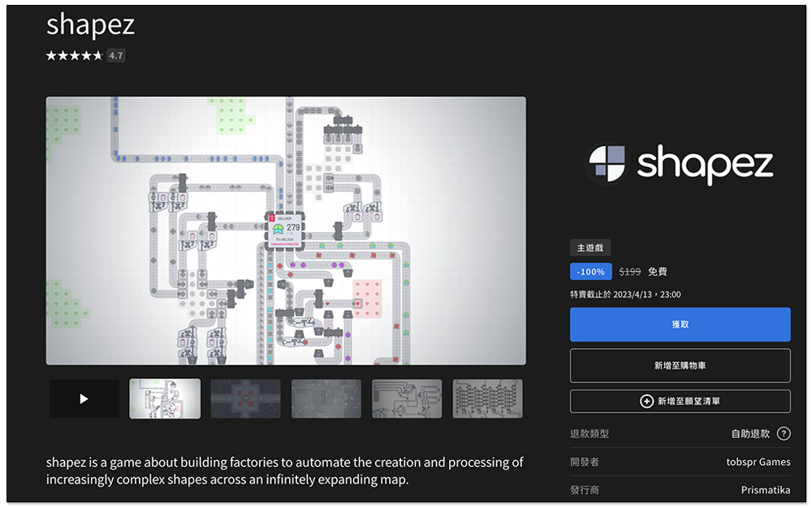Screen dimensions: 812x508
Task: Click the five-star rating row
Action: 75,56
